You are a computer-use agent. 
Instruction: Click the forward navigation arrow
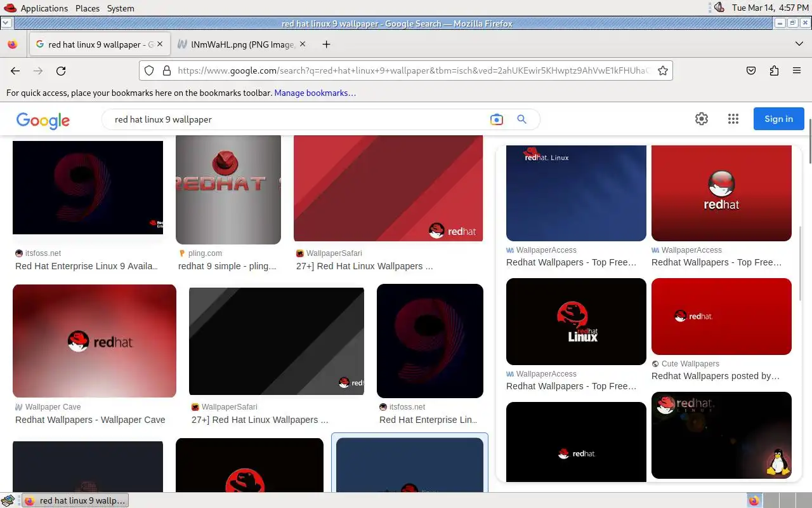[38, 71]
